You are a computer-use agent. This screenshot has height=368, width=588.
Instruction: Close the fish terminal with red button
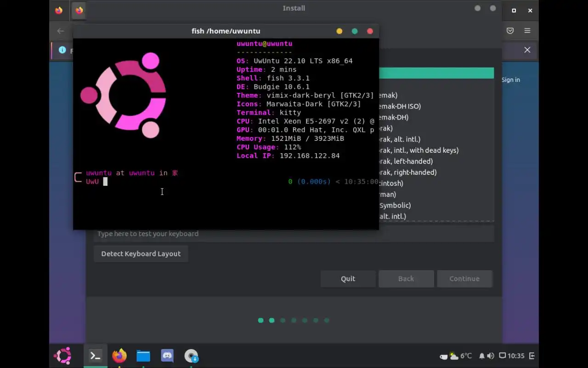point(370,31)
